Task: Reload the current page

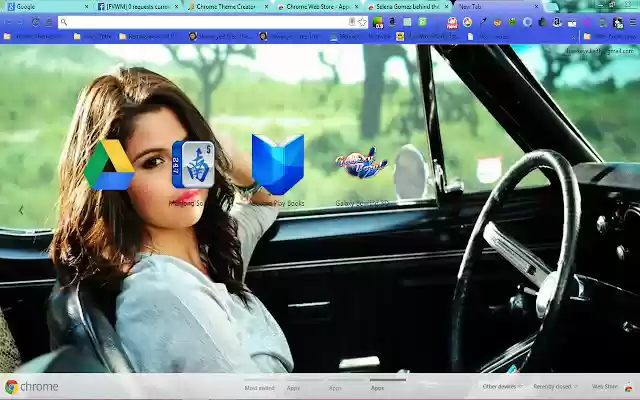Action: pyautogui.click(x=36, y=22)
